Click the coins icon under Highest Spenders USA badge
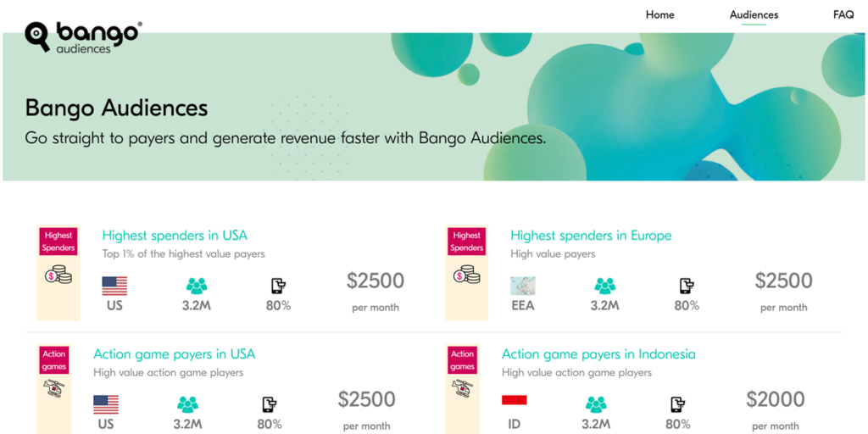The width and height of the screenshot is (868, 434). (58, 275)
